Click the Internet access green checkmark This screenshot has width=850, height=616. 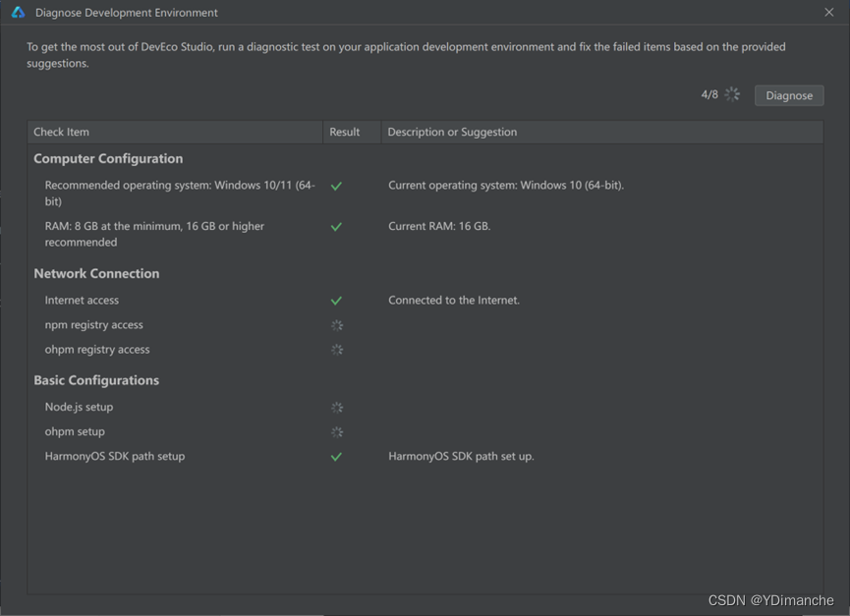[336, 301]
